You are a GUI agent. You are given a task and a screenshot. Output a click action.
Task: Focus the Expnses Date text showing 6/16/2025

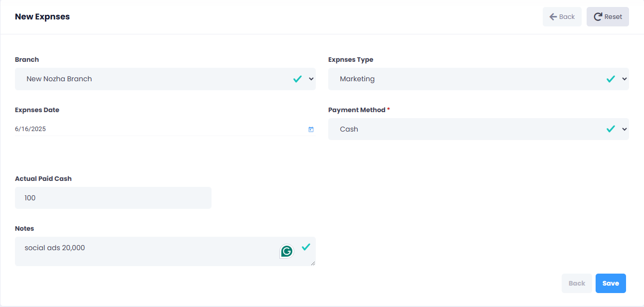click(31, 129)
